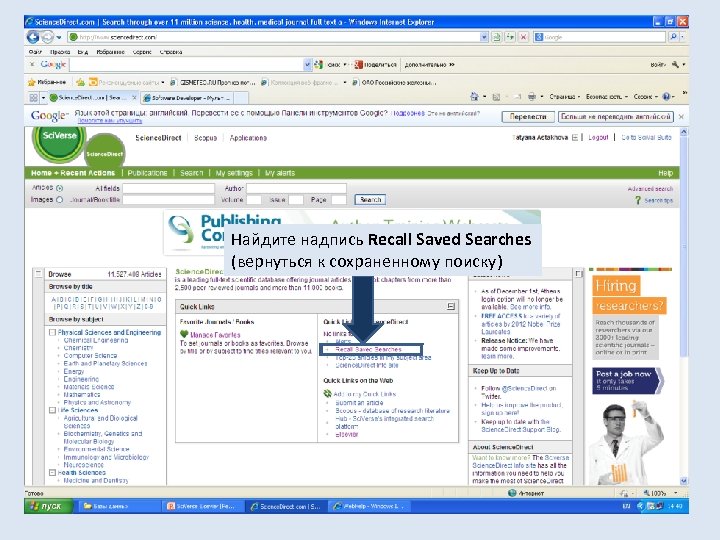Collapse the Quick Links panel minus icon
The image size is (720, 540).
[x=451, y=306]
